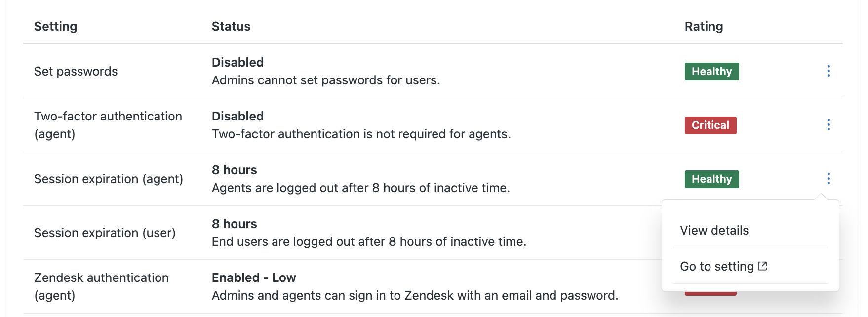Click the Rating column header
The width and height of the screenshot is (868, 317).
[x=704, y=27]
